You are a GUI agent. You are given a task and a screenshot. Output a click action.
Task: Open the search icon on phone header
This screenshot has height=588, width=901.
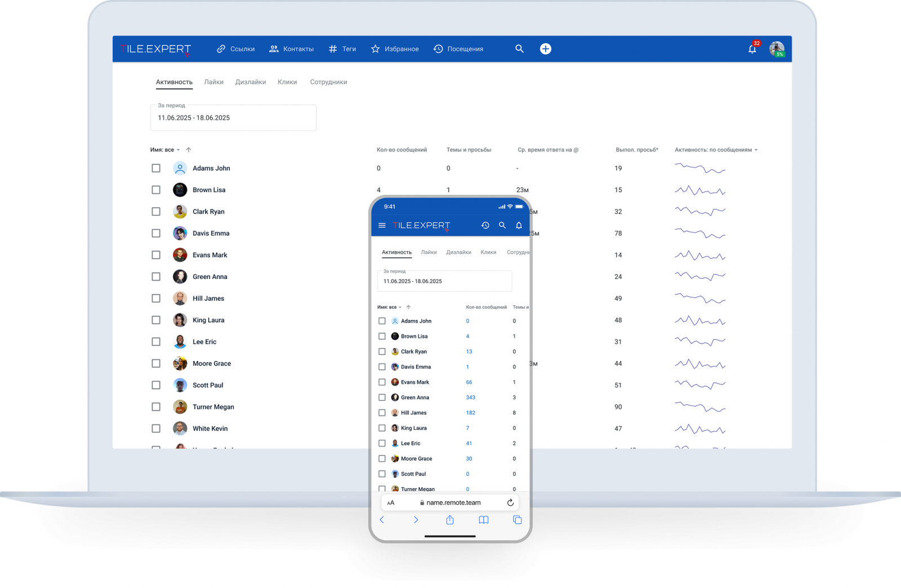point(502,225)
